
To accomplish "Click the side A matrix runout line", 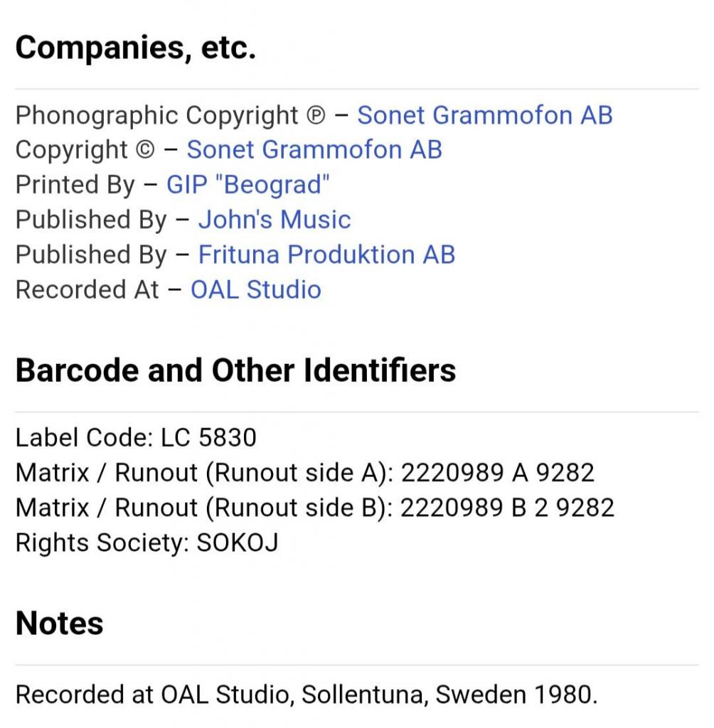I will pyautogui.click(x=304, y=472).
